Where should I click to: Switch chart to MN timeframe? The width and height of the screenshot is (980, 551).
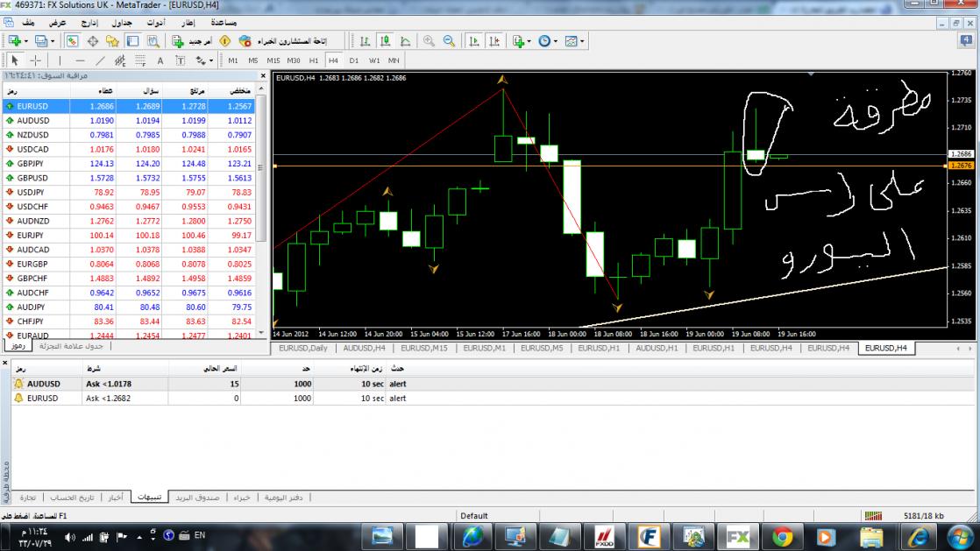click(x=394, y=60)
